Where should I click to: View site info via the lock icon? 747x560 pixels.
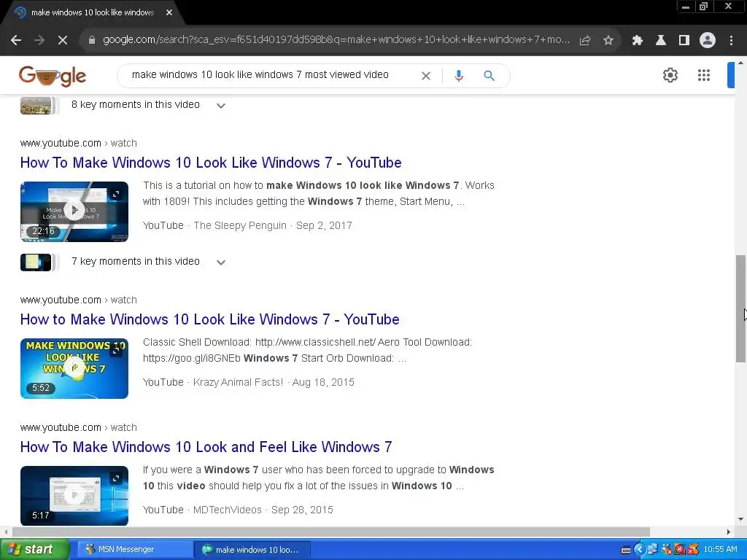92,41
